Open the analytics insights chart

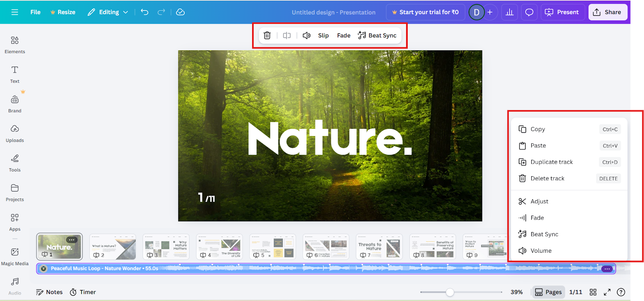click(x=510, y=12)
